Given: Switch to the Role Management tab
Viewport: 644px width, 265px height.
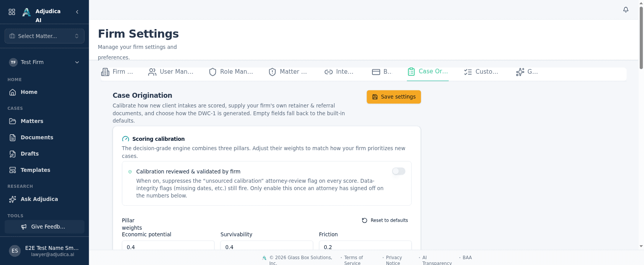Looking at the screenshot, I should [231, 72].
